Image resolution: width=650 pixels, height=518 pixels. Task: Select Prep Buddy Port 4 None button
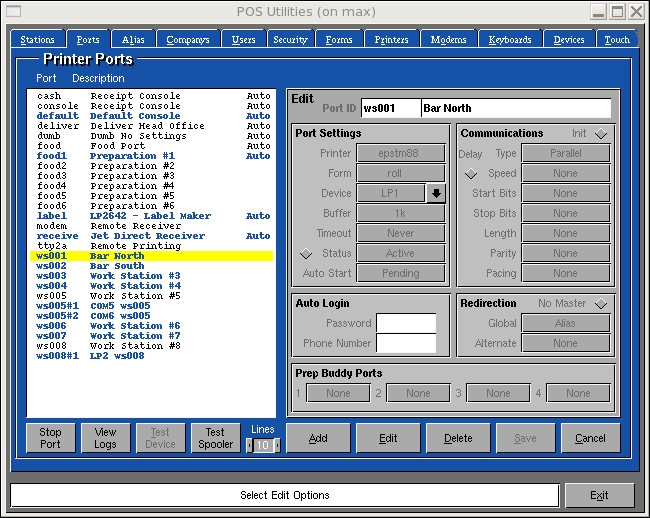[578, 393]
